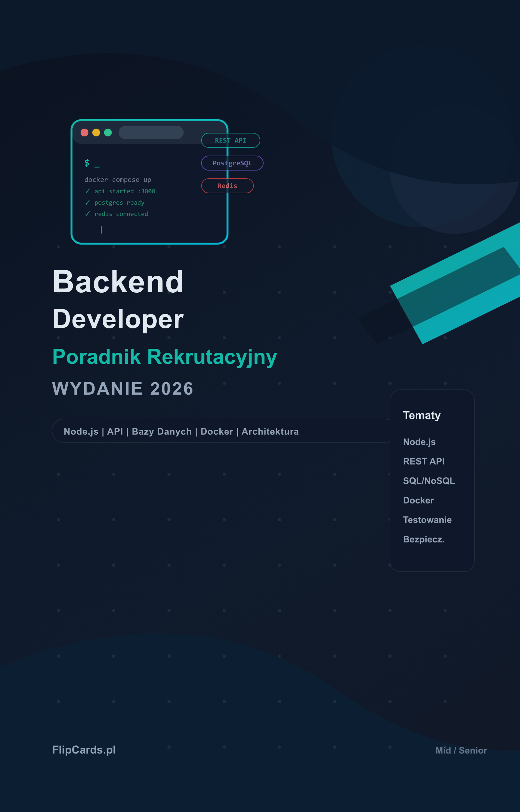Click the checkmark beside "api started :3000"
520x812 pixels.
pyautogui.click(x=87, y=191)
